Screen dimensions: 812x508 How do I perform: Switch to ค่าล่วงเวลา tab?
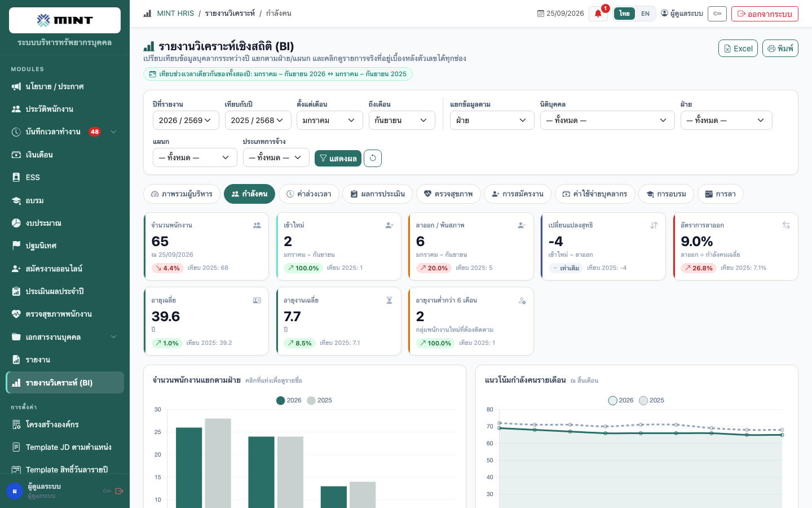point(309,194)
